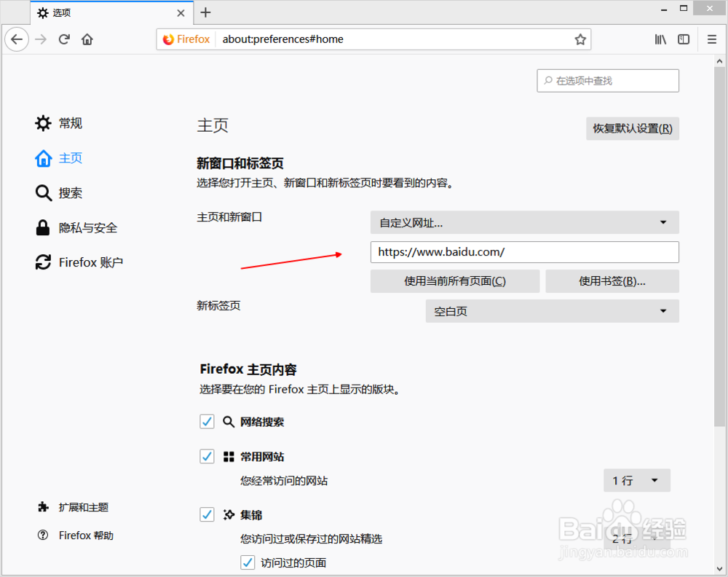Select the 选项 browser tab
This screenshot has height=577, width=728.
tap(111, 13)
